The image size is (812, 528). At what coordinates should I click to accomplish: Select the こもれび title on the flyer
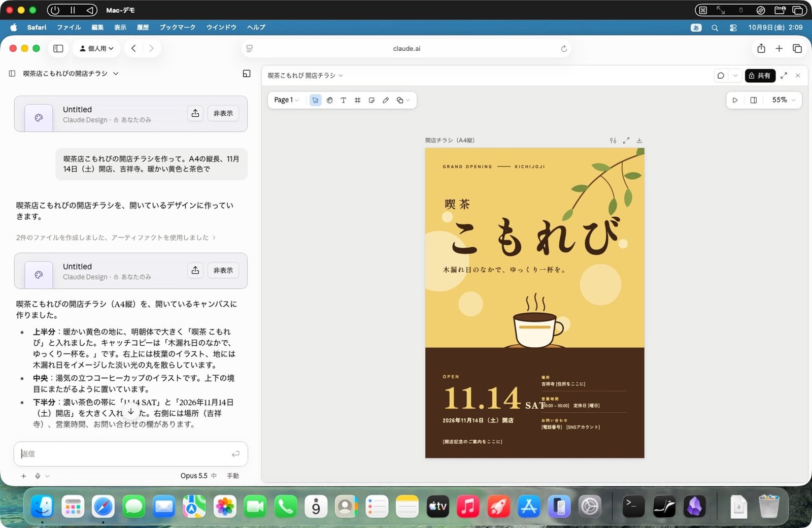pos(535,237)
